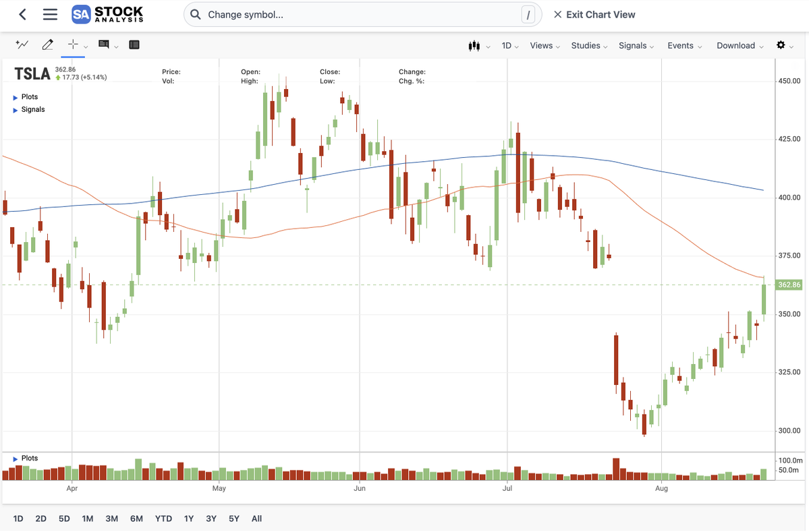Image resolution: width=809 pixels, height=532 pixels.
Task: Expand the chart type dropdown arrow
Action: [x=488, y=47]
